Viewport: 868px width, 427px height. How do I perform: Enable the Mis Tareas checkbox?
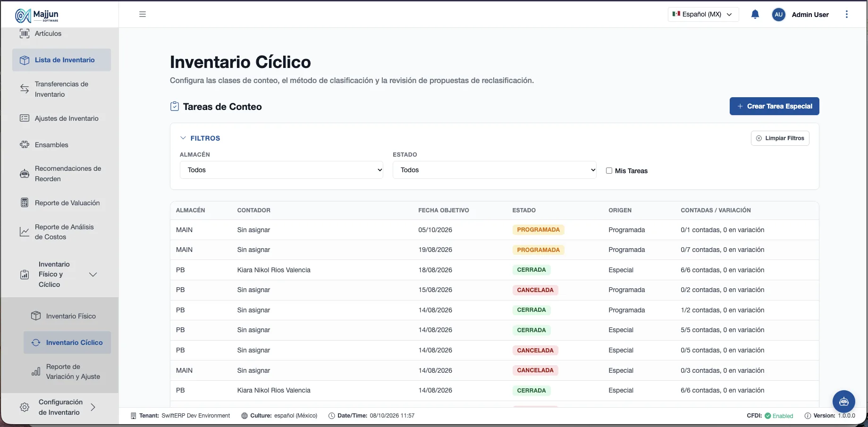(x=609, y=171)
